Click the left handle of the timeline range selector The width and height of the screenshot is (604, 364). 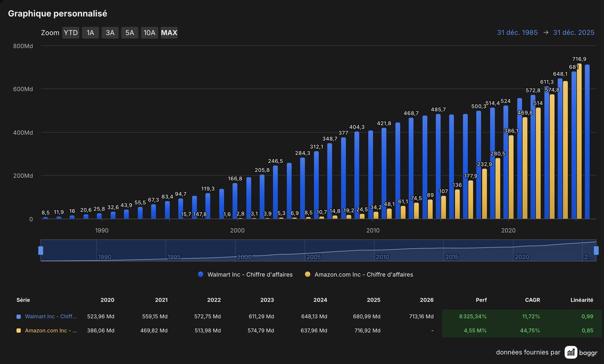click(40, 249)
